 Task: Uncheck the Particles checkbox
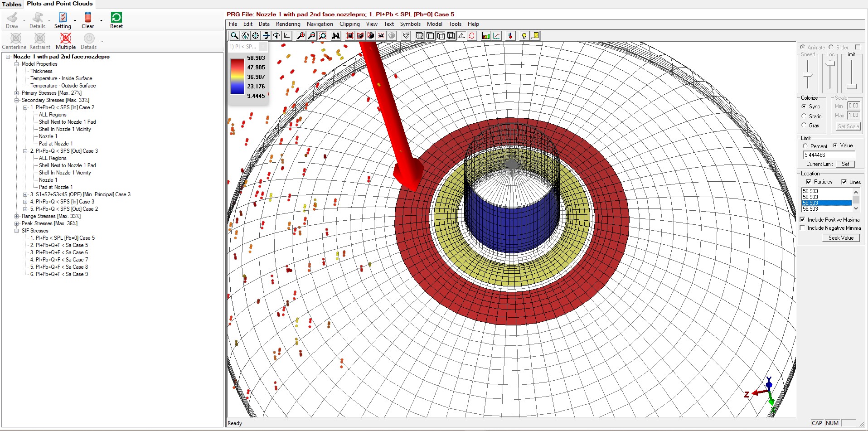pyautogui.click(x=809, y=182)
